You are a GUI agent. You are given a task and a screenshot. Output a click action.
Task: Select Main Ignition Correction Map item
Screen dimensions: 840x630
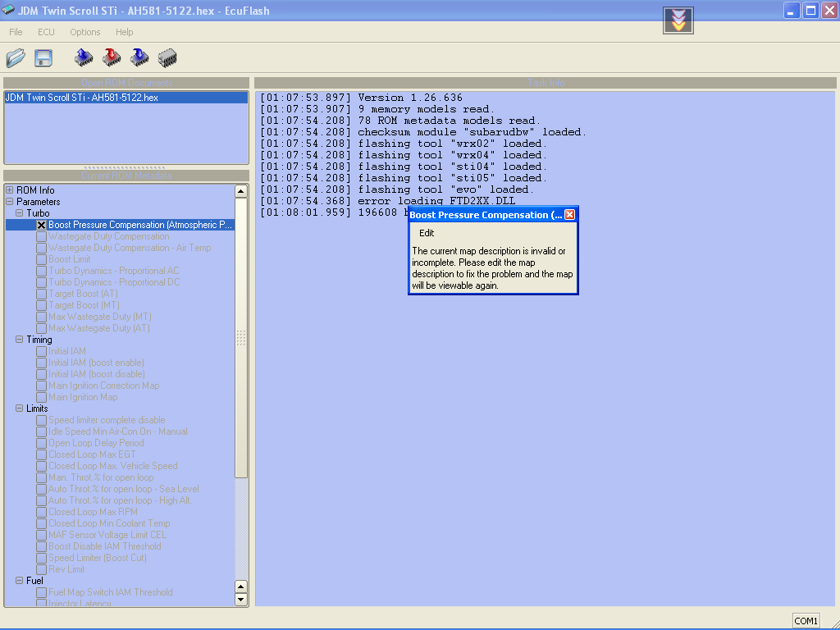click(x=104, y=386)
